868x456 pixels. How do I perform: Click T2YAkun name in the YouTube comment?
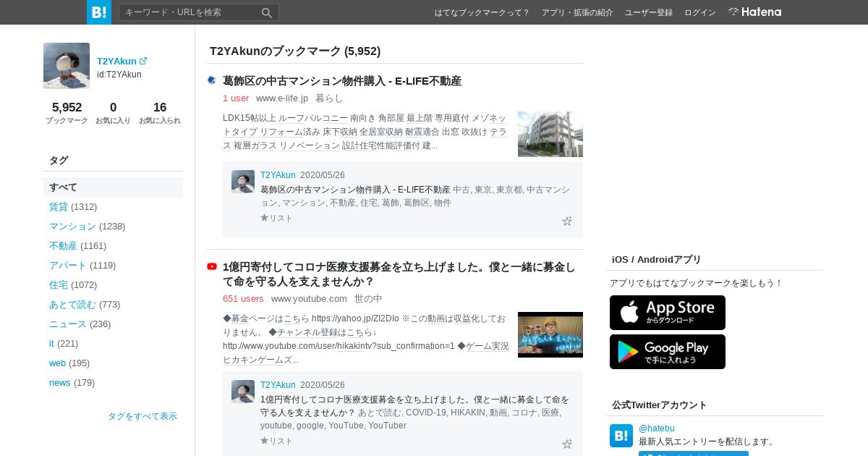point(278,385)
